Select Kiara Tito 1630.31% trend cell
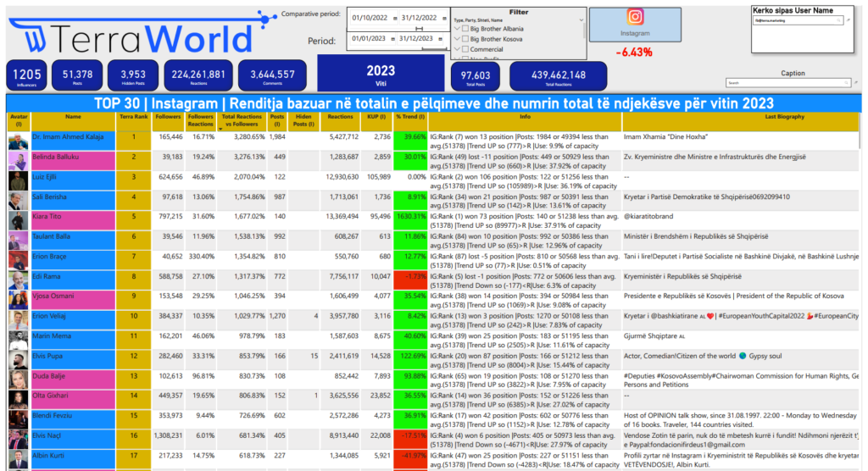 (410, 220)
